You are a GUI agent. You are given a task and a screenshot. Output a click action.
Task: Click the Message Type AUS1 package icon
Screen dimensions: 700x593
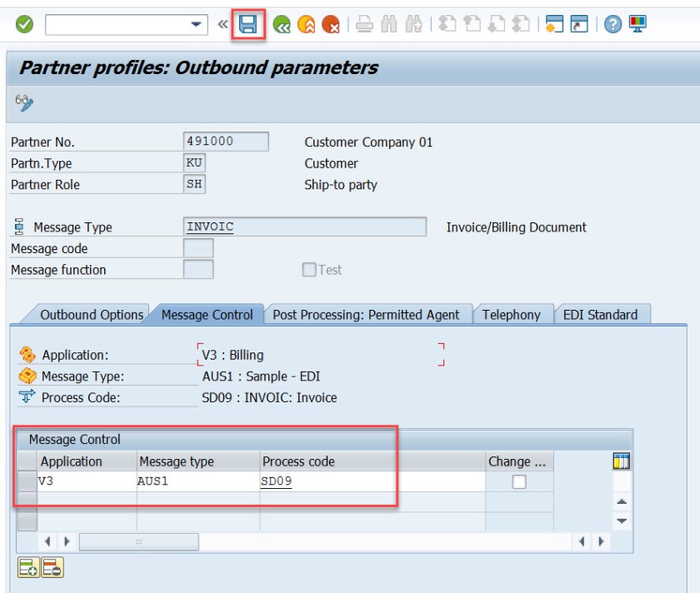[x=27, y=376]
